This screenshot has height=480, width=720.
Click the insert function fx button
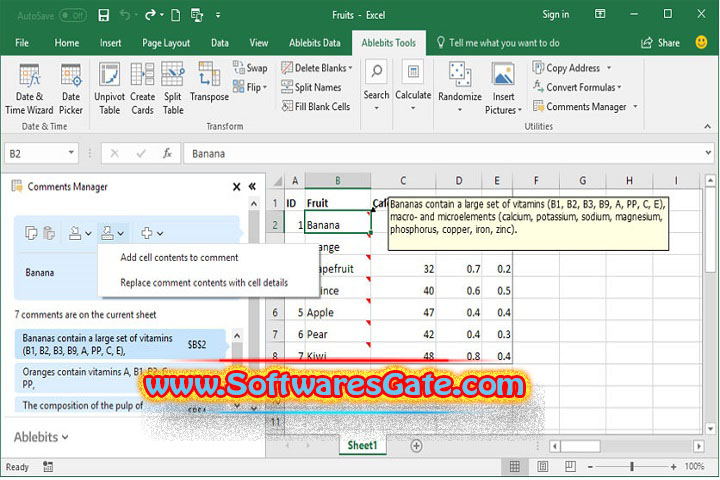(167, 153)
